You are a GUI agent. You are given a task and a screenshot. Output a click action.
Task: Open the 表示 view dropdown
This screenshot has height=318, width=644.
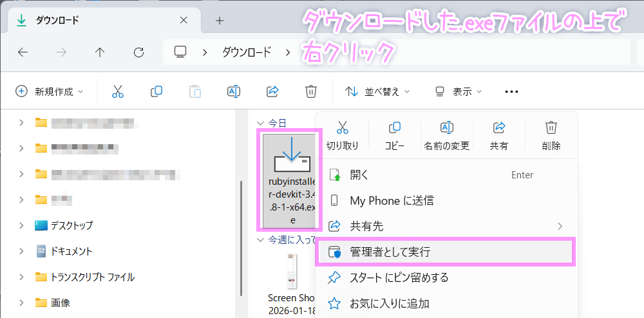(459, 91)
